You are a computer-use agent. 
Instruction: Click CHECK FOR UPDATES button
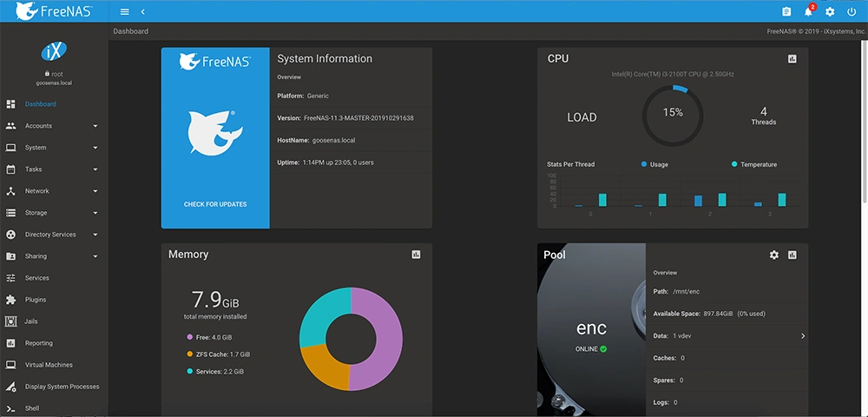pyautogui.click(x=215, y=204)
